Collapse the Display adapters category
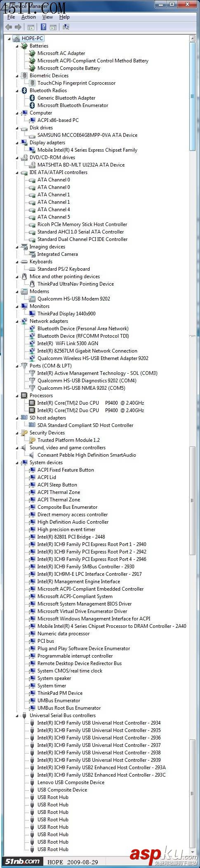 [x=17, y=143]
